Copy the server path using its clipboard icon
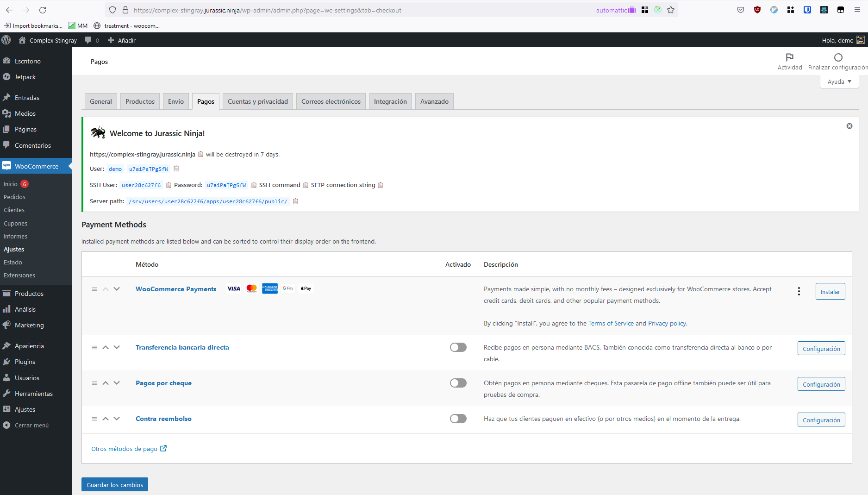The image size is (868, 495). (x=295, y=201)
